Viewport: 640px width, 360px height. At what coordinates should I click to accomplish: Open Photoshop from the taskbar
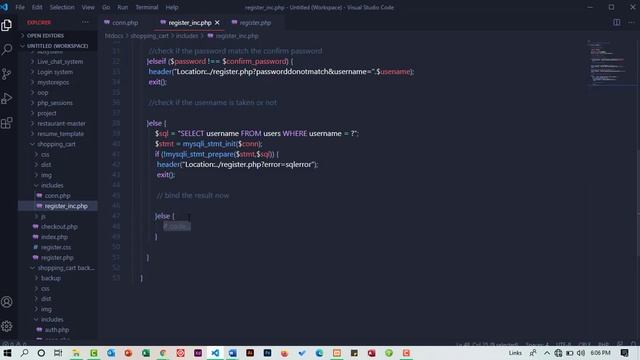[x=267, y=353]
